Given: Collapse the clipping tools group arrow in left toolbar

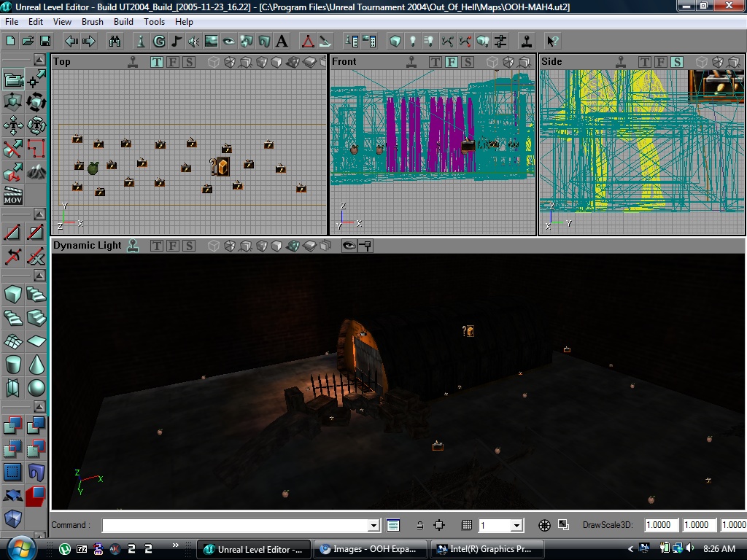Looking at the screenshot, I should point(39,214).
